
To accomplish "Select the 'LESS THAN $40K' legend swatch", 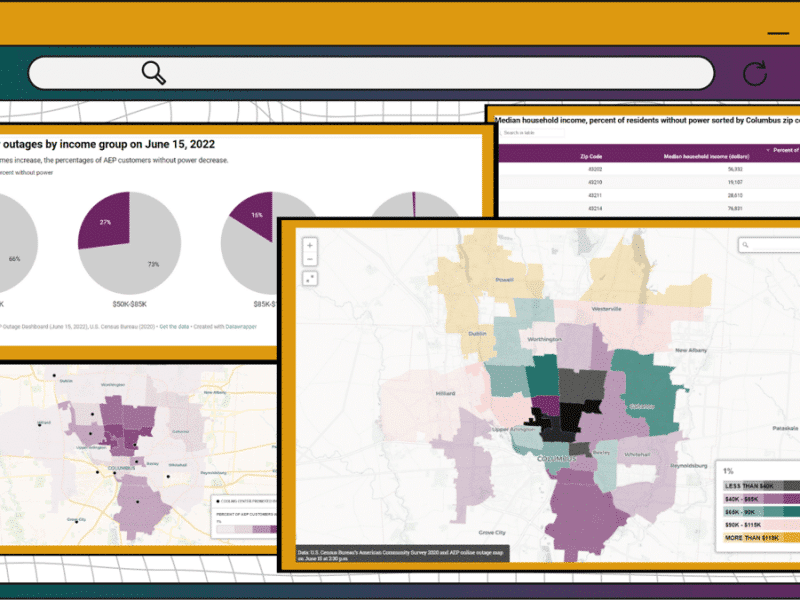I will coord(758,486).
